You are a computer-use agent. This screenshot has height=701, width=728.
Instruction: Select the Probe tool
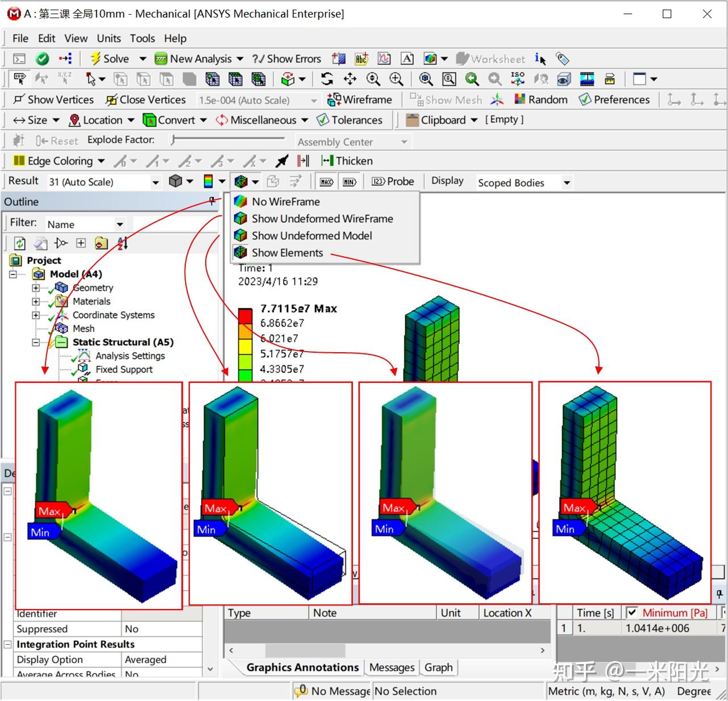click(x=393, y=181)
